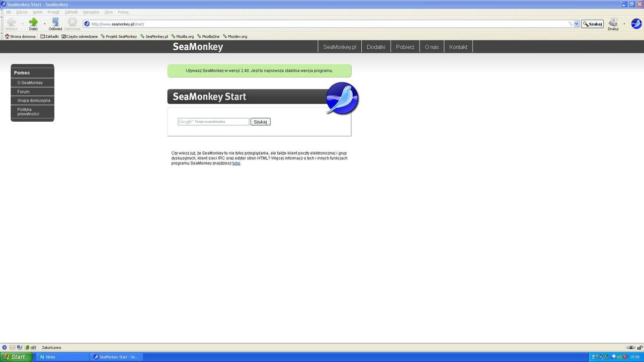Open Pobierz in the site navigation
This screenshot has height=362, width=644.
pyautogui.click(x=405, y=47)
